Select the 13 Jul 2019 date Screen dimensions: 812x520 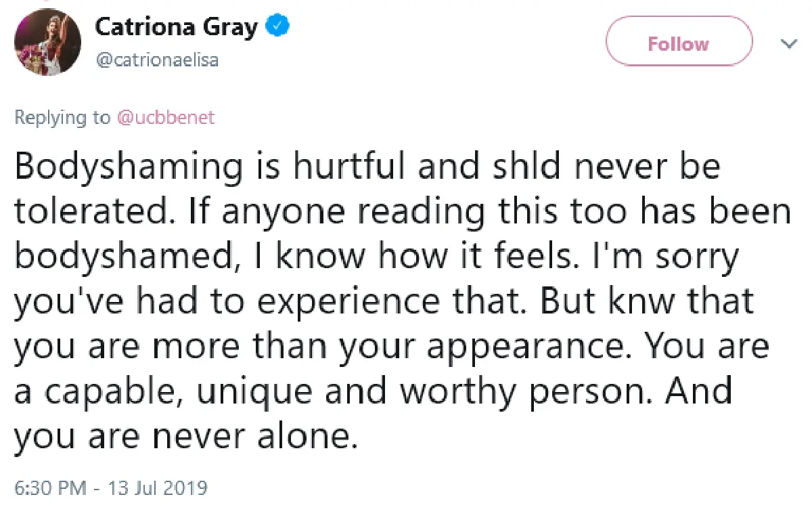click(158, 487)
